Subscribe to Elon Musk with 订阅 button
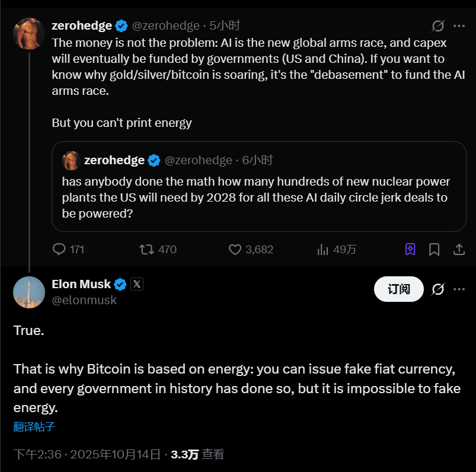 (399, 289)
